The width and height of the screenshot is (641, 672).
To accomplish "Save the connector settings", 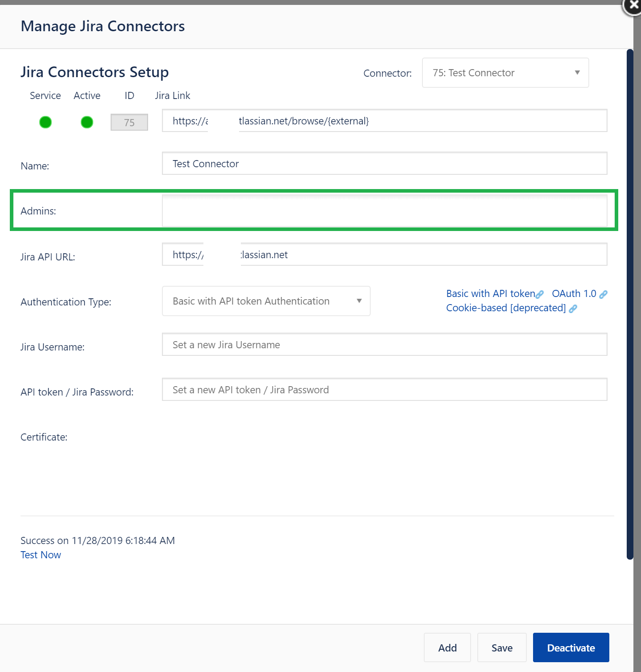I will coord(502,647).
